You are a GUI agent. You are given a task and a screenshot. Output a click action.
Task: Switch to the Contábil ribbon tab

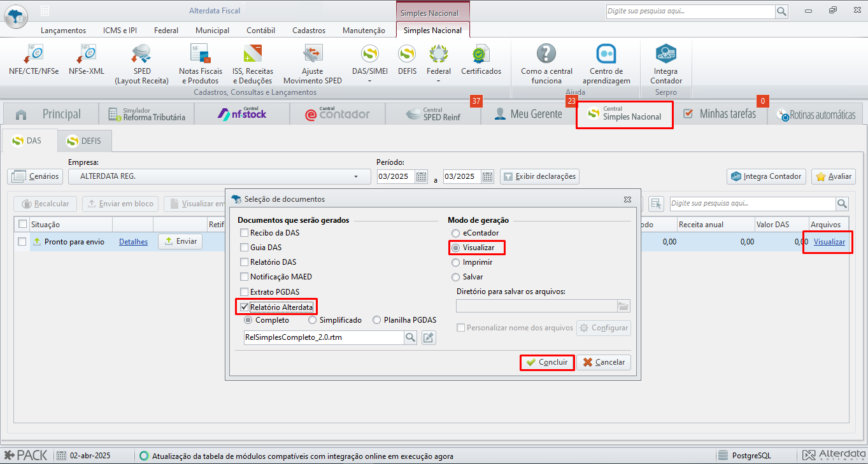point(260,31)
